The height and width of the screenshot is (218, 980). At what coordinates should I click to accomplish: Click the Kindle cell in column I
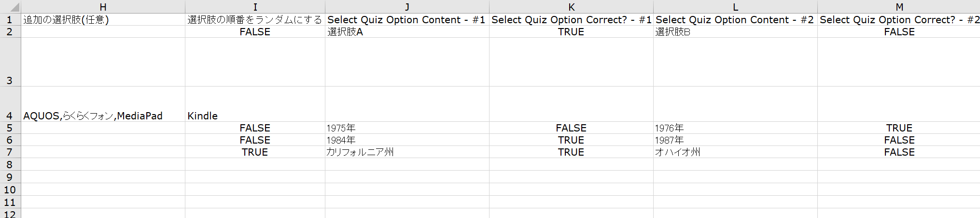pos(255,104)
